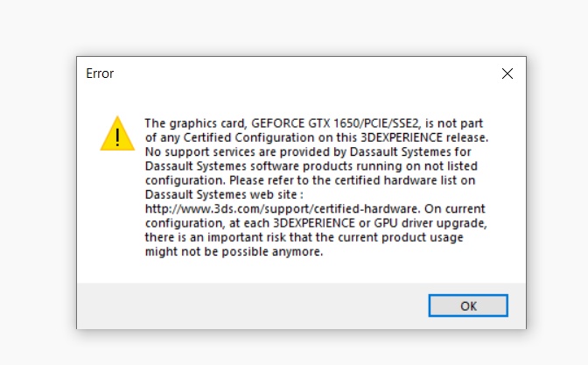Close the Error dialog with X
The image size is (588, 365).
coord(507,74)
